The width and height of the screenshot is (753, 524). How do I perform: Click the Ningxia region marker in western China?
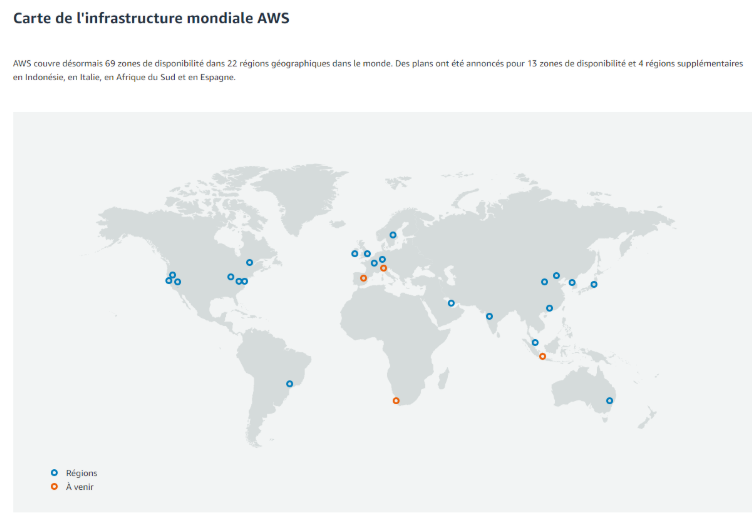(544, 282)
